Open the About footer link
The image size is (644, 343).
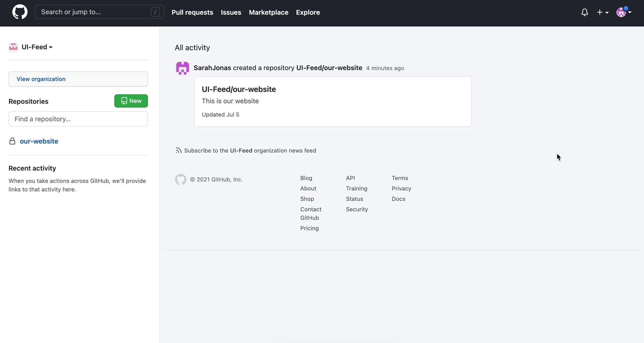(308, 188)
